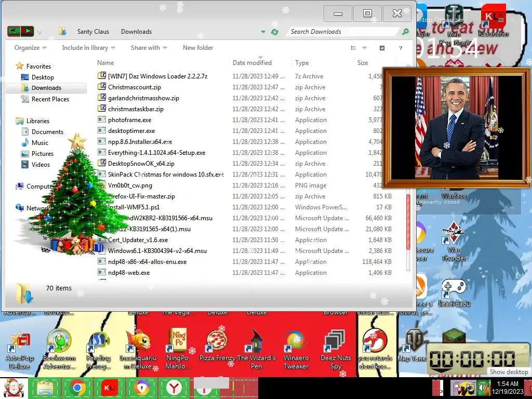This screenshot has width=532, height=399.
Task: Click the Santy Claus breadcrumb segment
Action: 93,32
